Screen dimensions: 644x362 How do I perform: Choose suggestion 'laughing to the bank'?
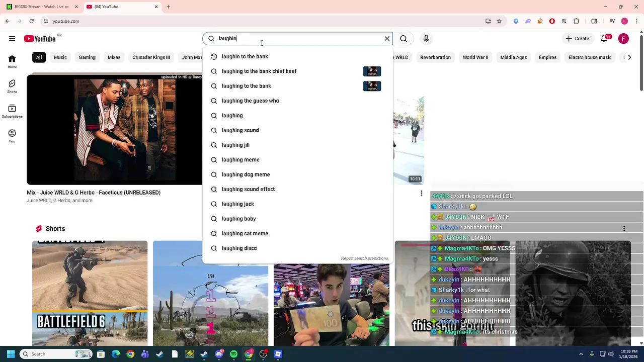pos(297,86)
